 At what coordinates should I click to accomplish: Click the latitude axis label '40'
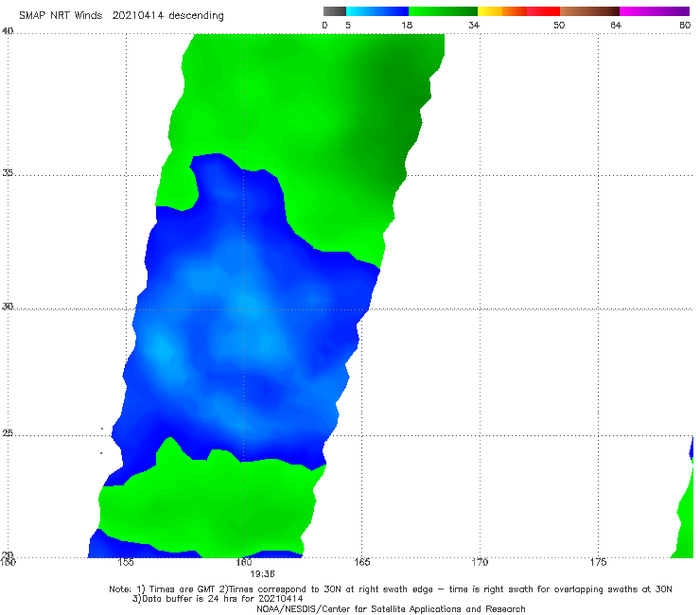[8, 31]
